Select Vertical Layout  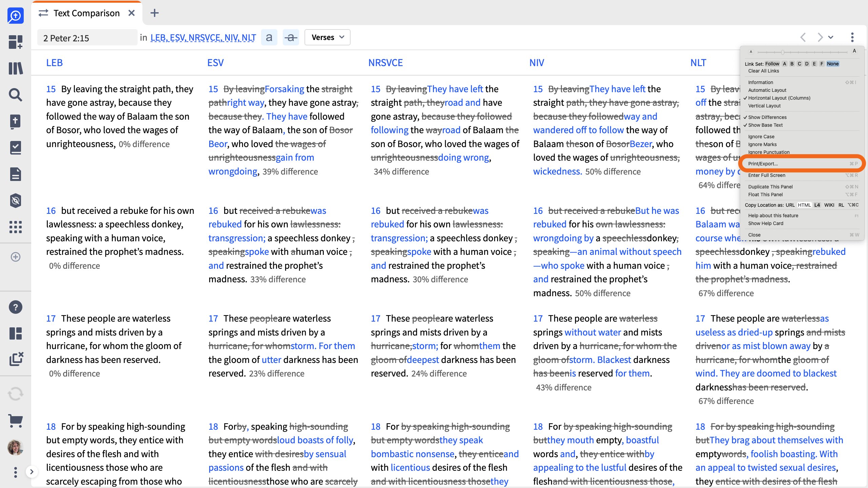click(x=802, y=106)
